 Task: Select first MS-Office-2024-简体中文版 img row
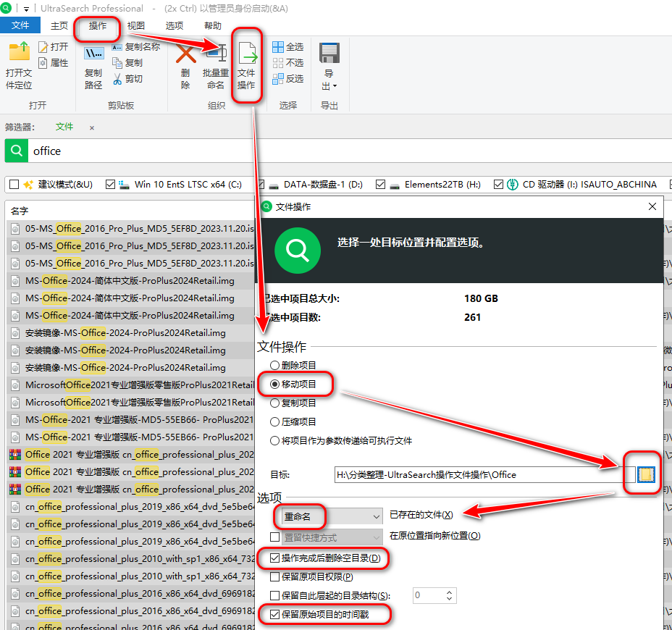(131, 281)
